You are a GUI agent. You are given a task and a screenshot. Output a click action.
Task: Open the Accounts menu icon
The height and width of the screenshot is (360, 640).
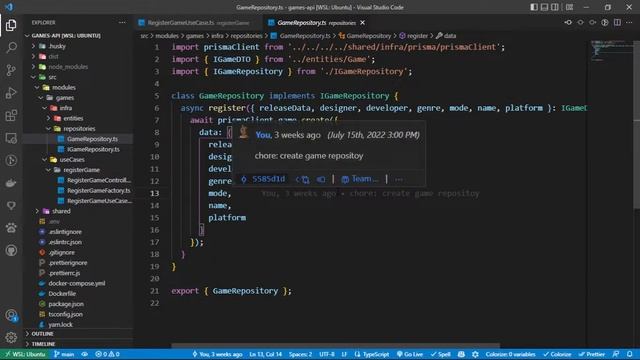(11, 315)
